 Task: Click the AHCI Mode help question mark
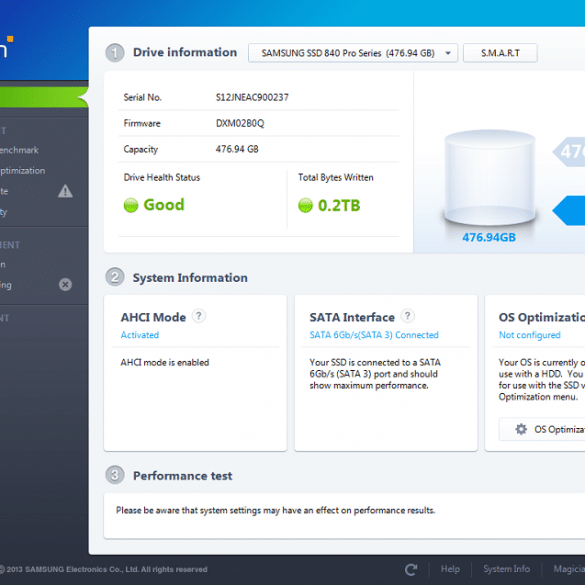point(199,316)
